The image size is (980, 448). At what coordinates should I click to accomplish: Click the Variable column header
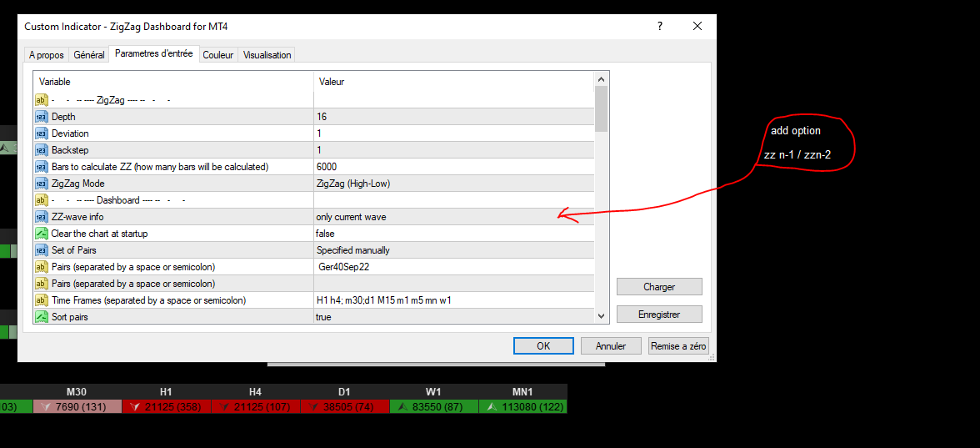[173, 82]
